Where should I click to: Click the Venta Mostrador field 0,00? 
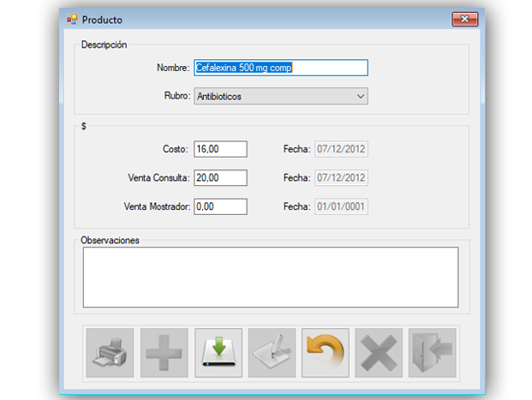pos(220,206)
